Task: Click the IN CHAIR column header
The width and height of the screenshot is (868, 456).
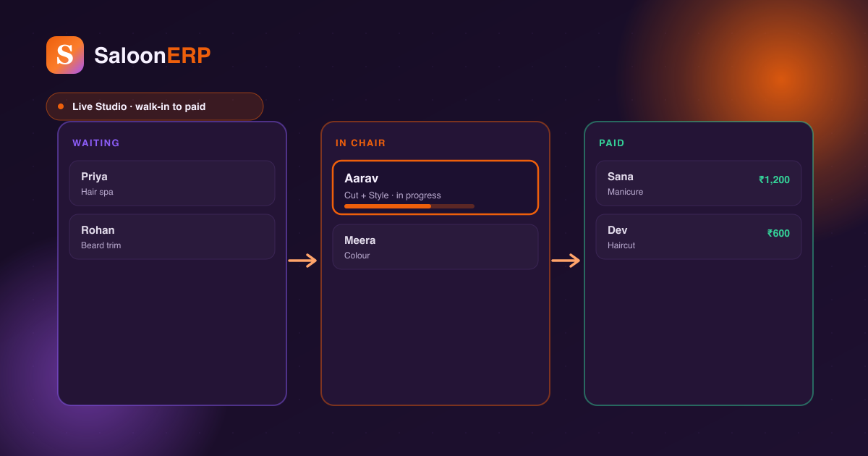Action: click(x=361, y=143)
